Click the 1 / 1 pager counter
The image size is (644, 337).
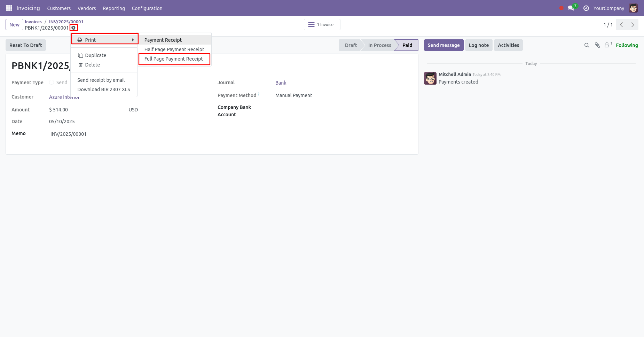(x=608, y=25)
